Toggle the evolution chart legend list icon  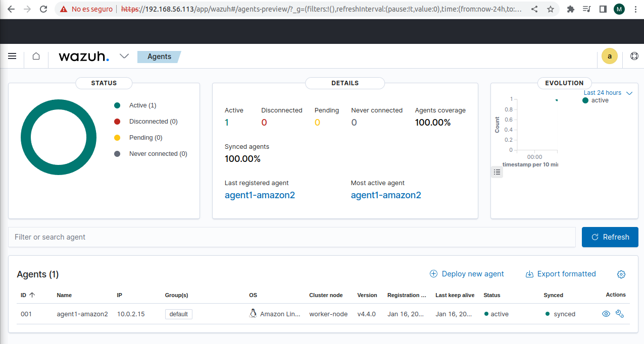click(x=497, y=172)
